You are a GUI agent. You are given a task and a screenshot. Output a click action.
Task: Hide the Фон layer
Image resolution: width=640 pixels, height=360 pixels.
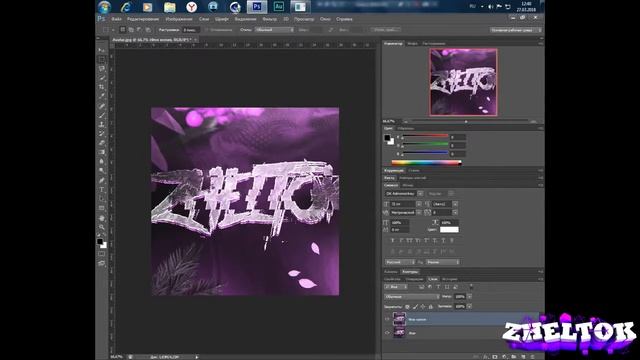(387, 333)
